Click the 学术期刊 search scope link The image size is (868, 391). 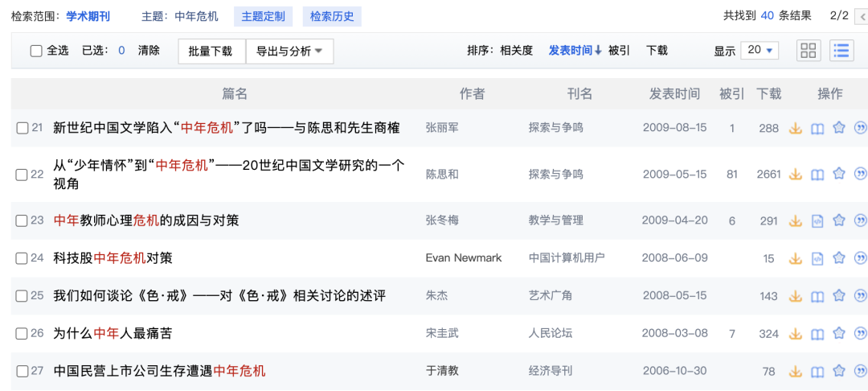pyautogui.click(x=88, y=16)
